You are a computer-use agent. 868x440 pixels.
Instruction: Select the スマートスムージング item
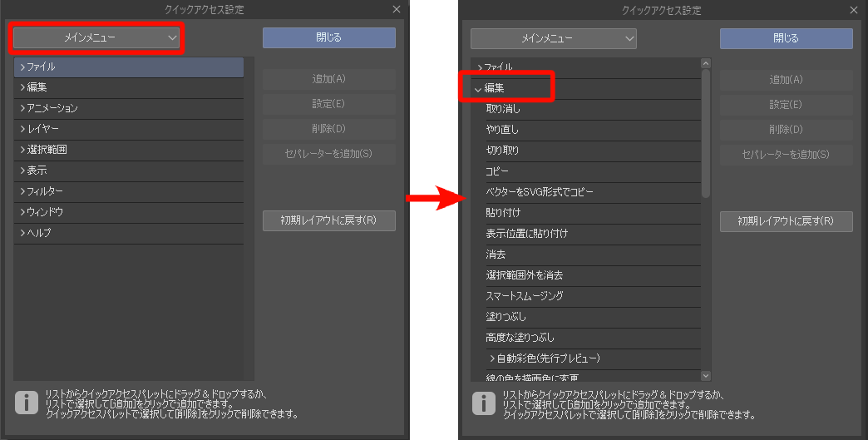pyautogui.click(x=524, y=296)
